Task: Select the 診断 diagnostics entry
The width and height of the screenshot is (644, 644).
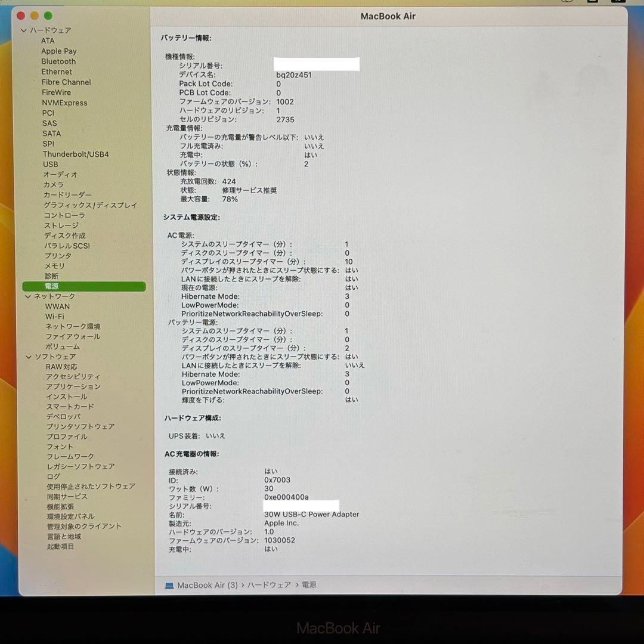Action: click(51, 275)
